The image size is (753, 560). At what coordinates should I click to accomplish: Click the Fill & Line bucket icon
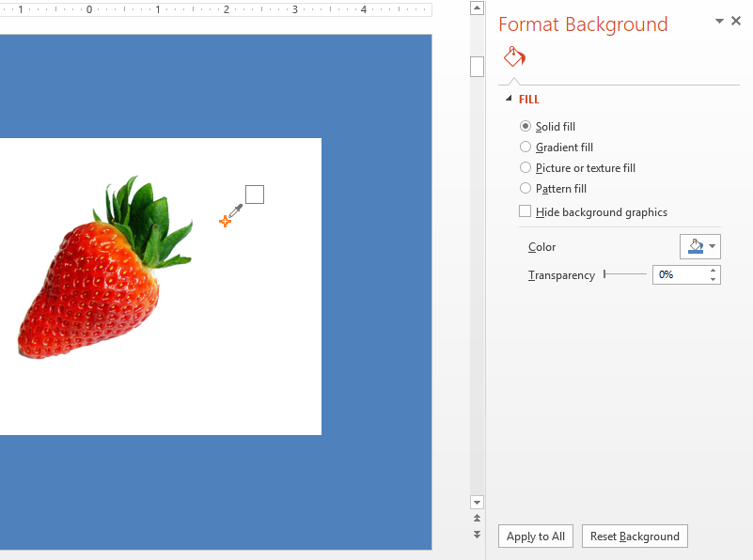tap(513, 56)
